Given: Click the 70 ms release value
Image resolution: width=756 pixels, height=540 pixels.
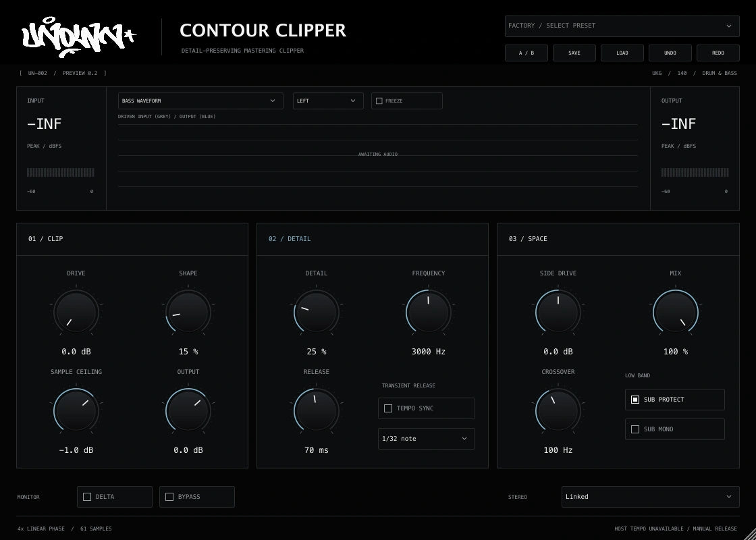Looking at the screenshot, I should click(317, 450).
